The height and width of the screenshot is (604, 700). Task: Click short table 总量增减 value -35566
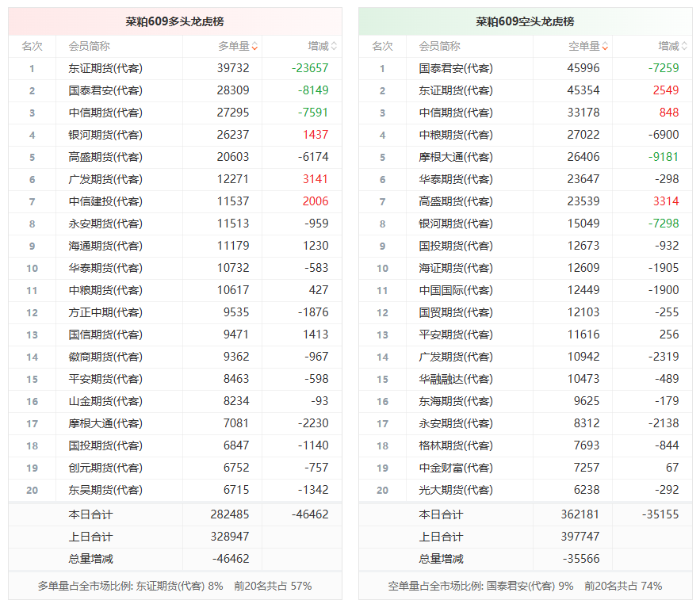point(581,559)
